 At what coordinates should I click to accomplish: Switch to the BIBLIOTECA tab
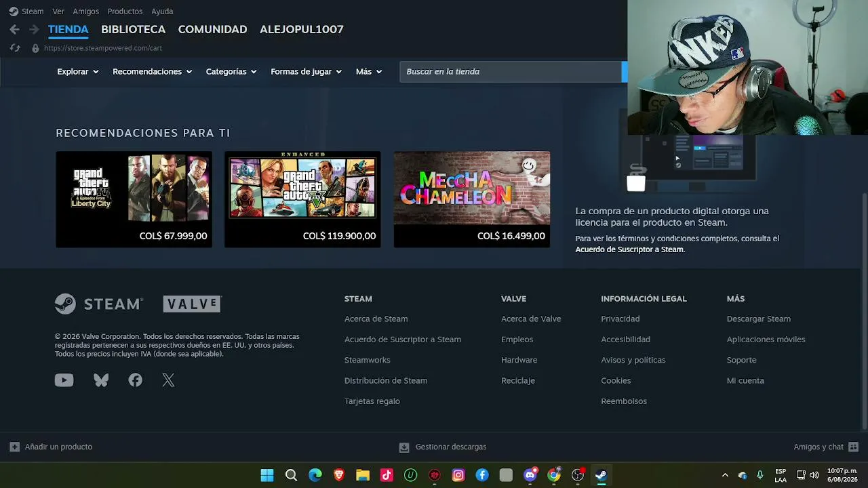coord(133,29)
